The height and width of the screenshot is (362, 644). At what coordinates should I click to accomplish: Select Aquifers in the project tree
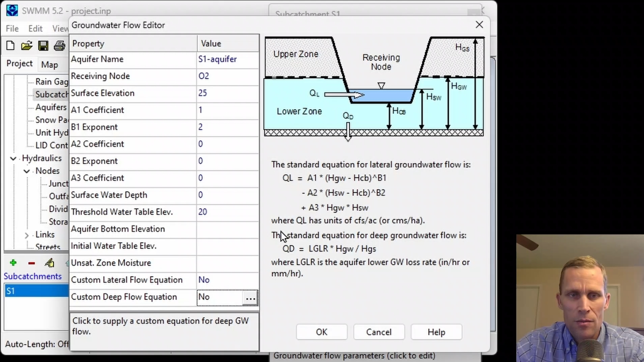coord(51,107)
